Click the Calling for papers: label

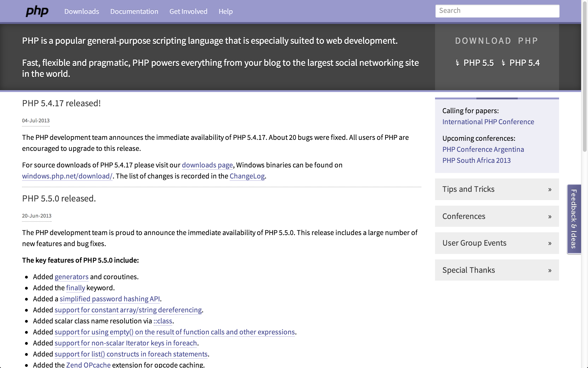(x=470, y=111)
